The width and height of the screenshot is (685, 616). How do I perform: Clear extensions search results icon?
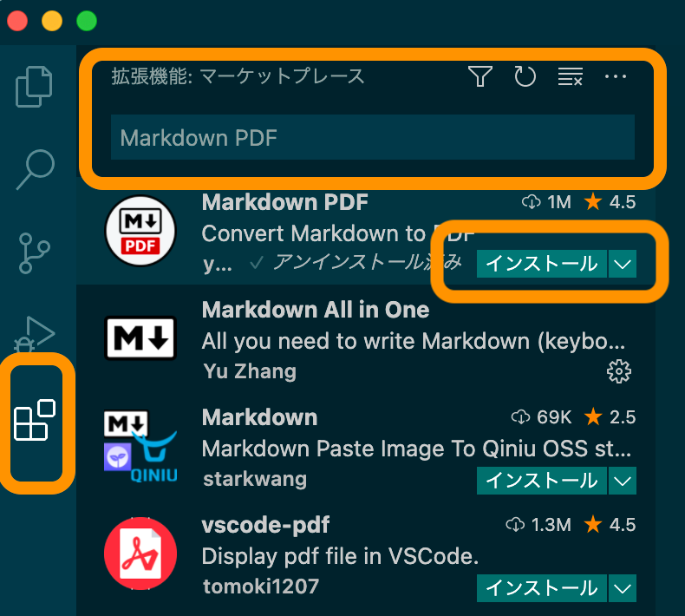click(570, 76)
